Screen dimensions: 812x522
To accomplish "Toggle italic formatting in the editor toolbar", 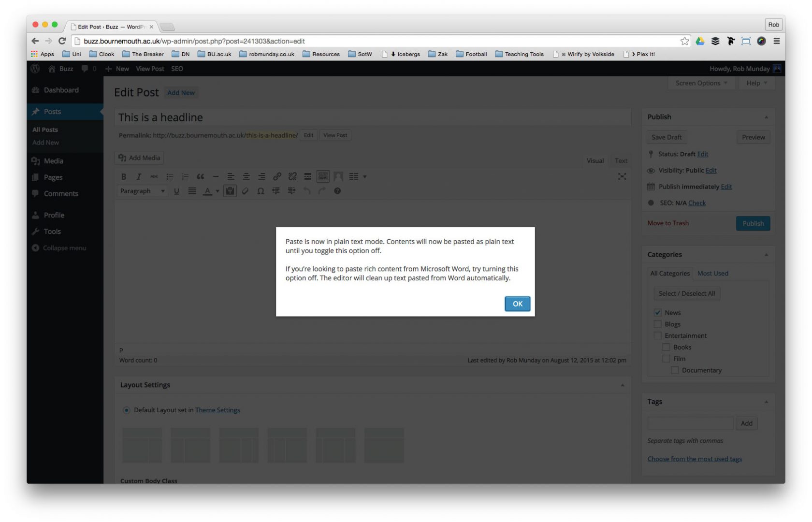I will tap(139, 176).
